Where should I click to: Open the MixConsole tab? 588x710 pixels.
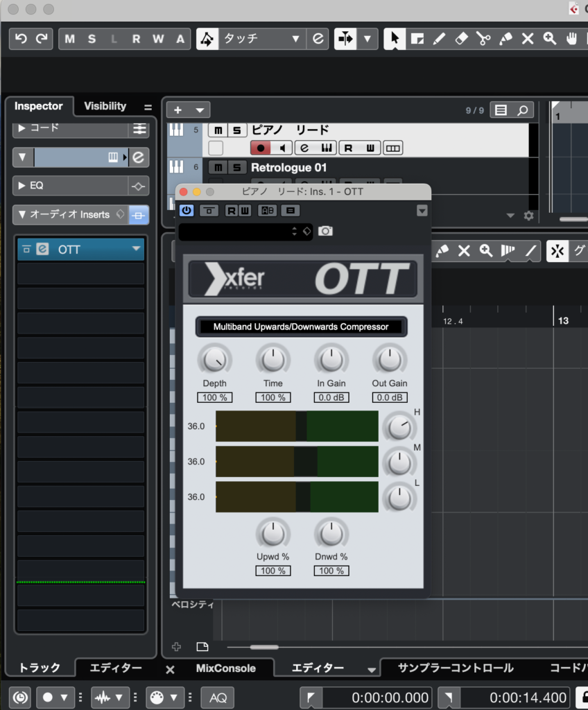point(225,668)
